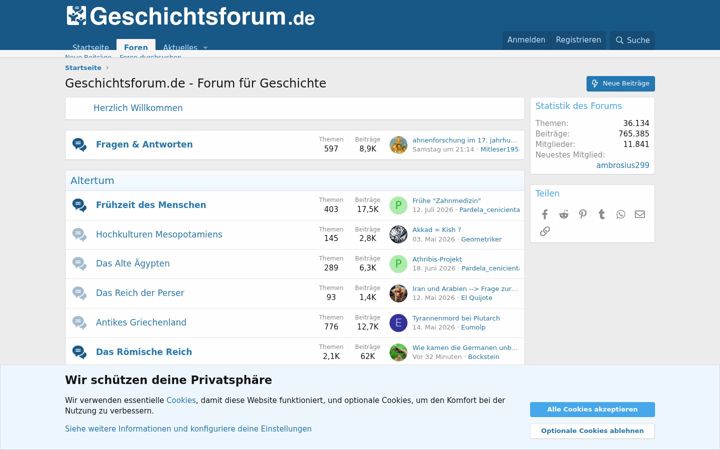Image resolution: width=720 pixels, height=450 pixels.
Task: Accept all cookies with Alle Cookies akzeptieren
Action: [592, 410]
